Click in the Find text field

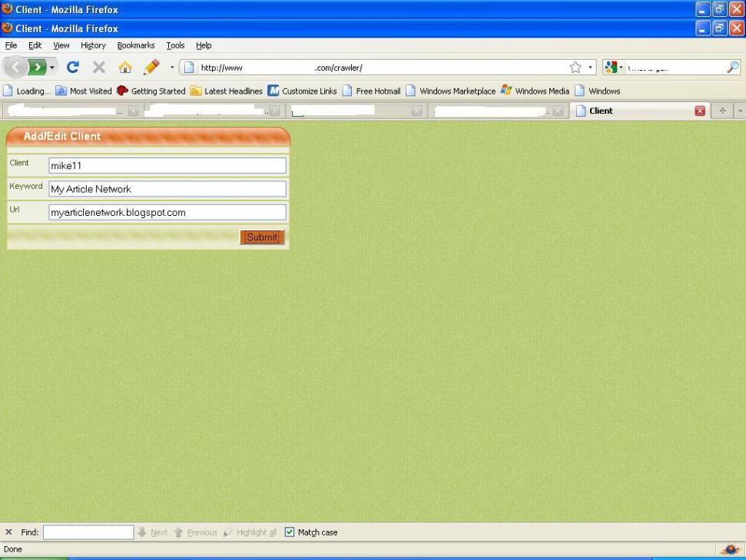tap(88, 532)
